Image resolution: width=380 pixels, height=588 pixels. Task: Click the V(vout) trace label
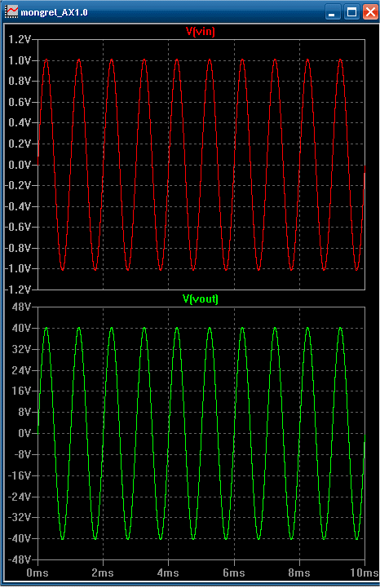click(201, 298)
